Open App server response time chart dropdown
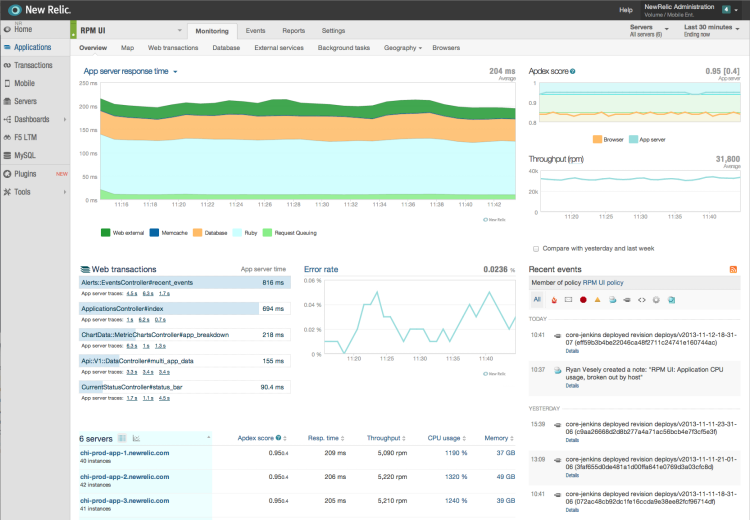750x520 pixels. tap(130, 71)
